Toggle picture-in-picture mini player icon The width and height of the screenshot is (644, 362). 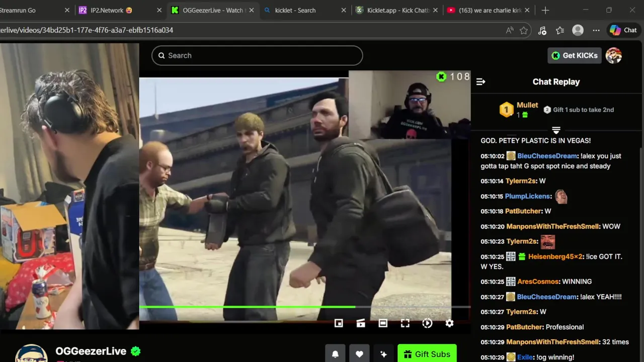pos(339,323)
